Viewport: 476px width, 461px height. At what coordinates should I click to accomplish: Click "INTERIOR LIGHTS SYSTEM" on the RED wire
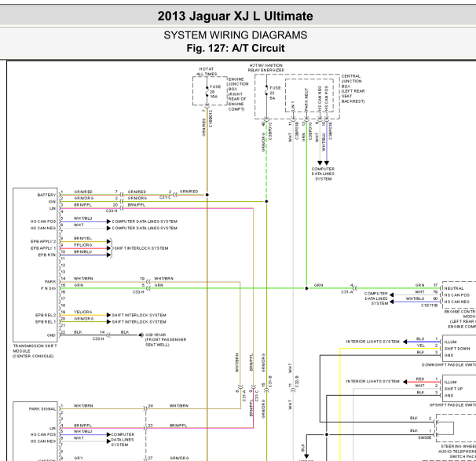click(x=373, y=382)
